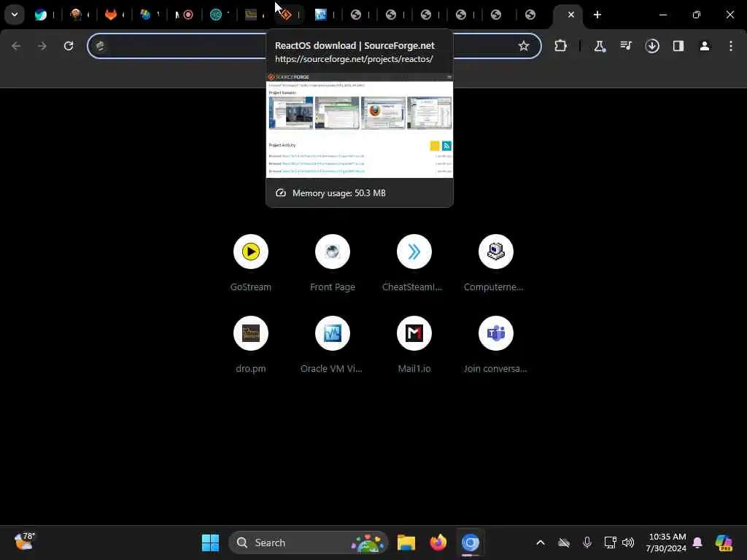Switch to the dro.pm tab

coord(251,15)
